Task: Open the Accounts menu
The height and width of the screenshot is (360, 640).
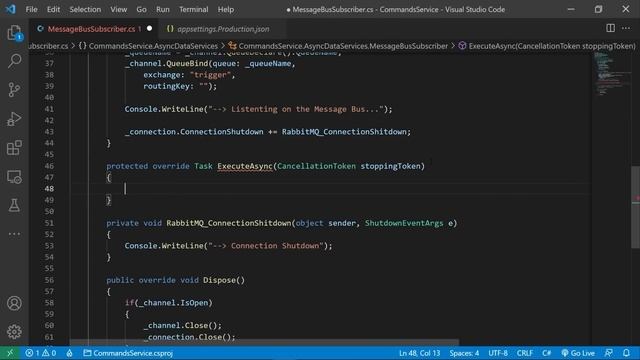Action: pyautogui.click(x=14, y=303)
